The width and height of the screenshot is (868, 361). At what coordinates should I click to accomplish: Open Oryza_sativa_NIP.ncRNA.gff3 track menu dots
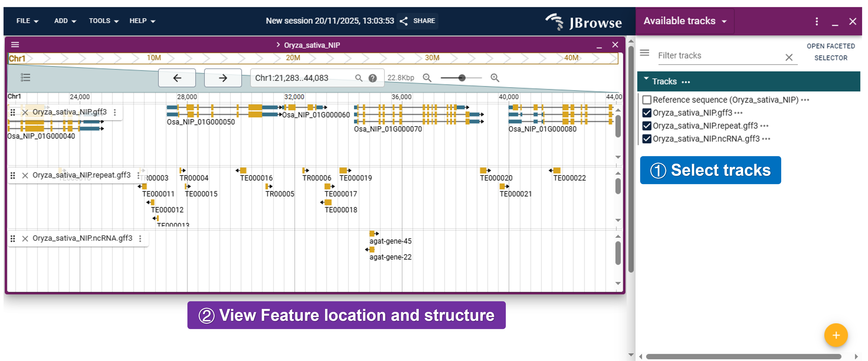(140, 238)
